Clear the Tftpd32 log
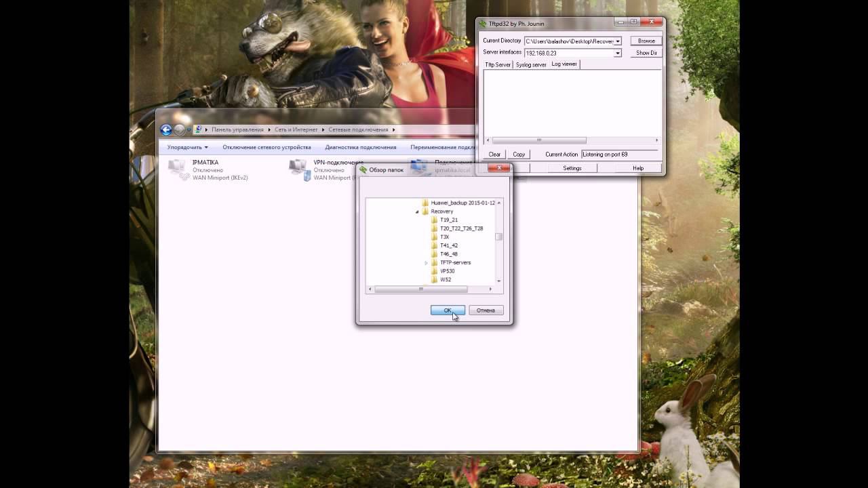Image resolution: width=868 pixels, height=488 pixels. [x=495, y=154]
